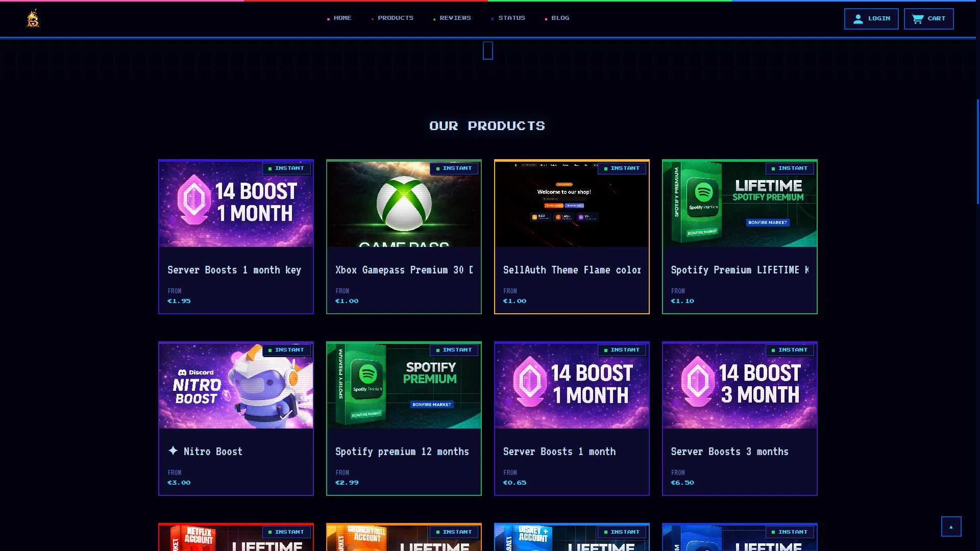Visit the Blog page

557,18
